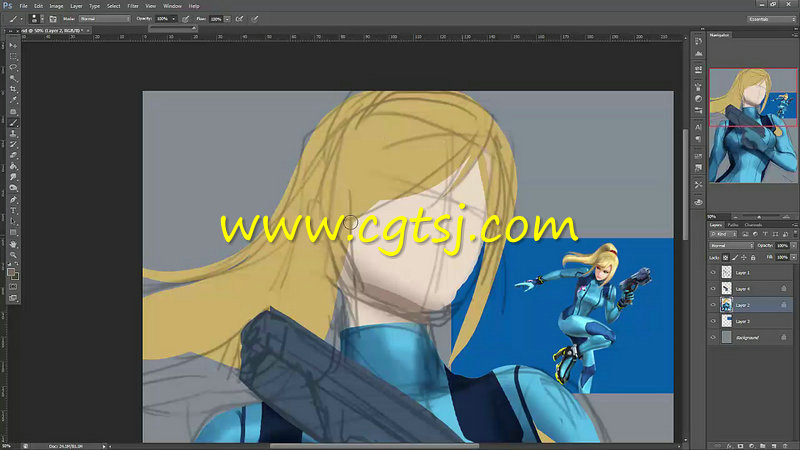Open layer blend mode Normal dropdown
This screenshot has height=450, width=800.
click(x=731, y=246)
